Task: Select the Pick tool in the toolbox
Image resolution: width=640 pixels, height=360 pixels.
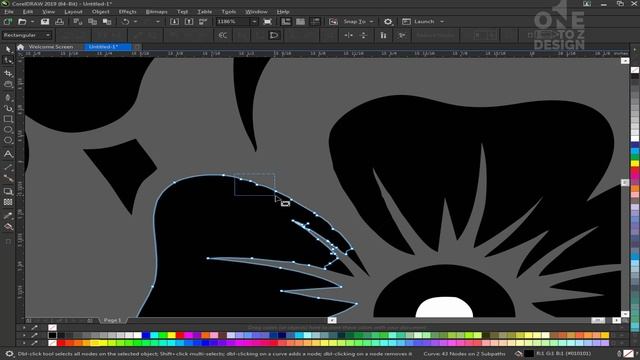Action: click(x=8, y=49)
